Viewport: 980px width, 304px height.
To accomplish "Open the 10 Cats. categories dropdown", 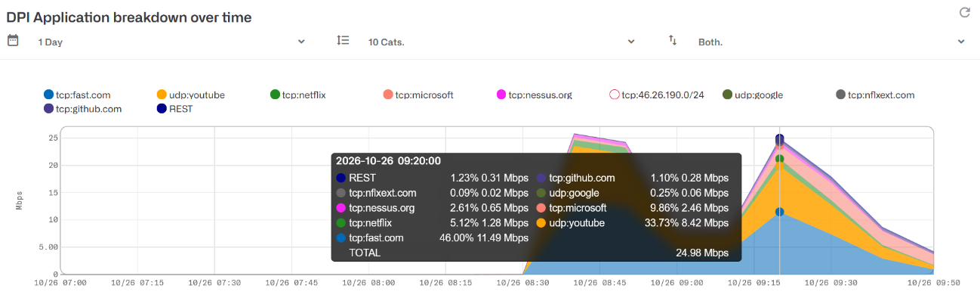I will [x=501, y=42].
